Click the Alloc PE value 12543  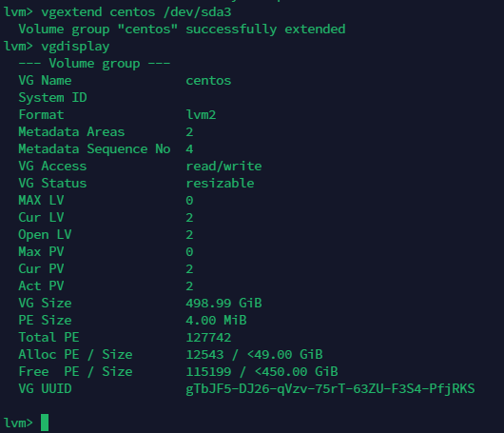click(204, 355)
